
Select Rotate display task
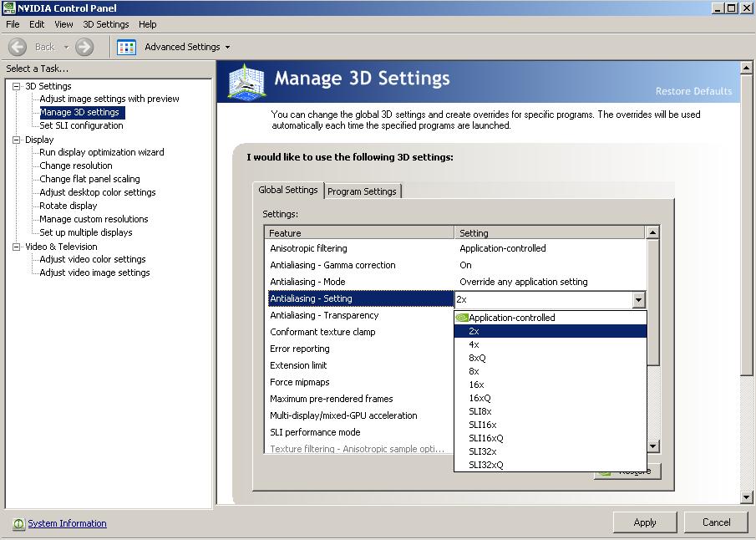click(68, 206)
